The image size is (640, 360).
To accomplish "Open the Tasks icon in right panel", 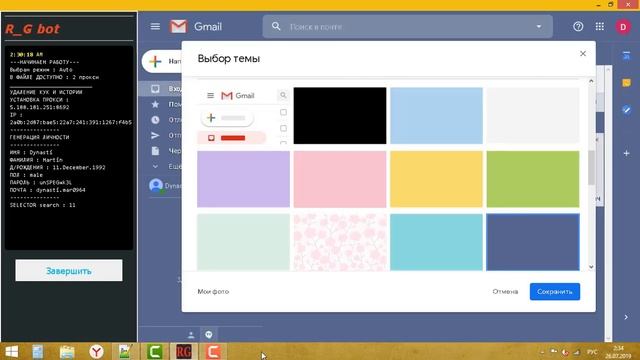I will 626,110.
